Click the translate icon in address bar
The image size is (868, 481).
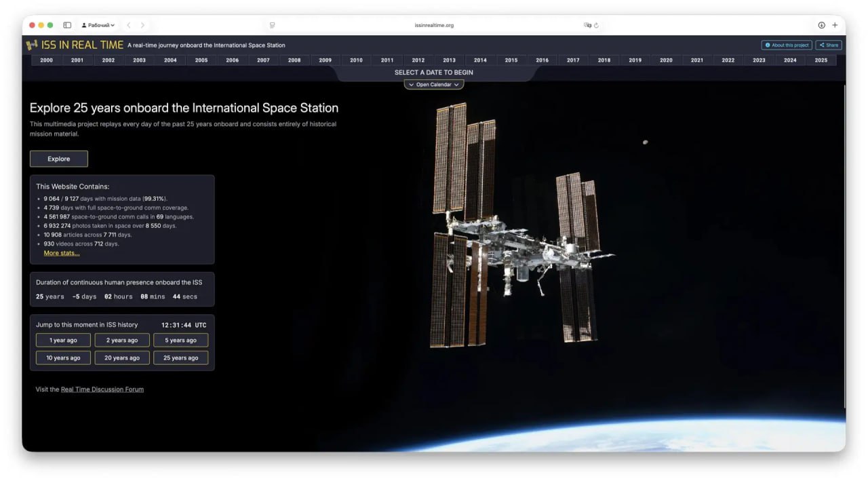click(x=587, y=25)
